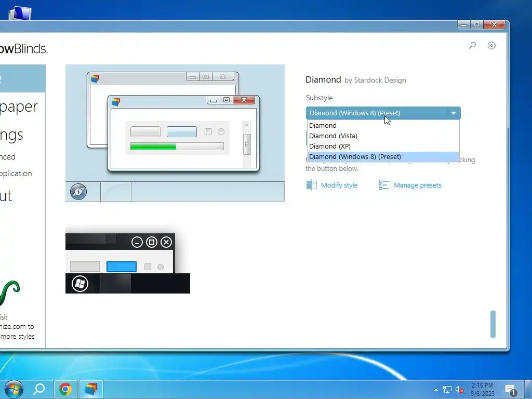Click the taskbar clock showing 2:16 PM
532x399 pixels.
click(482, 390)
